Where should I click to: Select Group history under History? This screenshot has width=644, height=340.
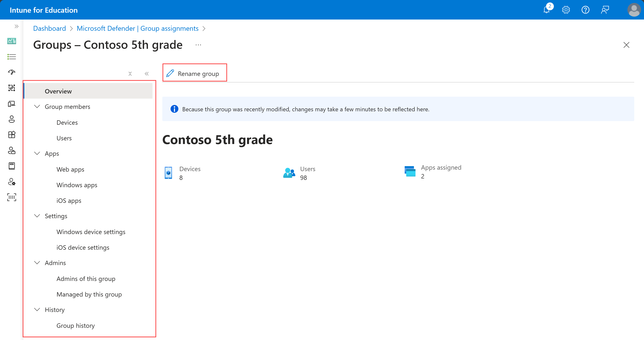pyautogui.click(x=76, y=325)
